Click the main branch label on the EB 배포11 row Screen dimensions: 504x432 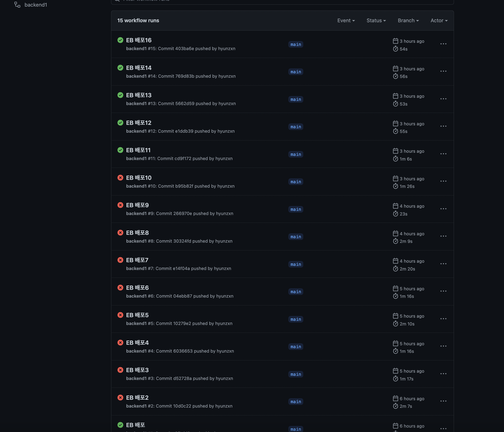295,154
